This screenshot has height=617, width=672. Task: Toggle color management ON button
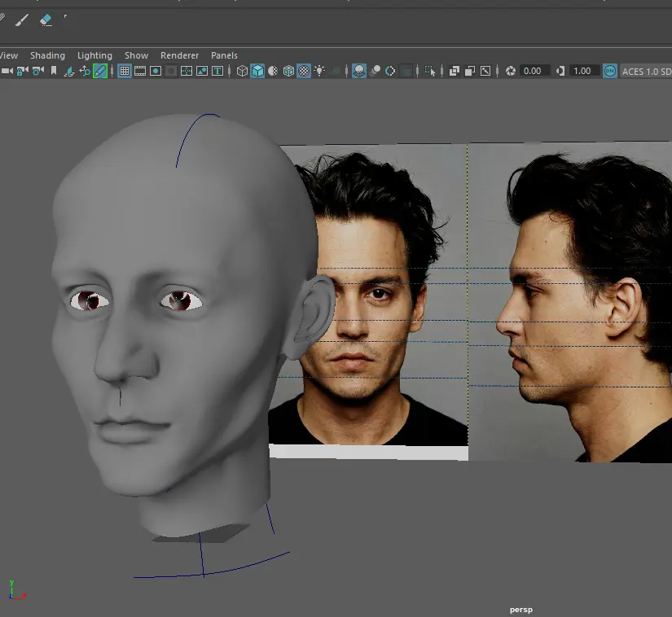[610, 72]
